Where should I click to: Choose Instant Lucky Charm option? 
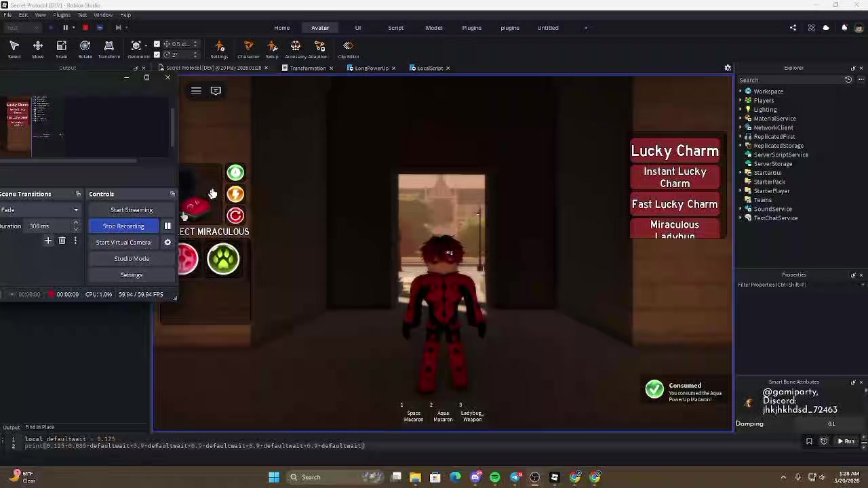click(x=675, y=178)
